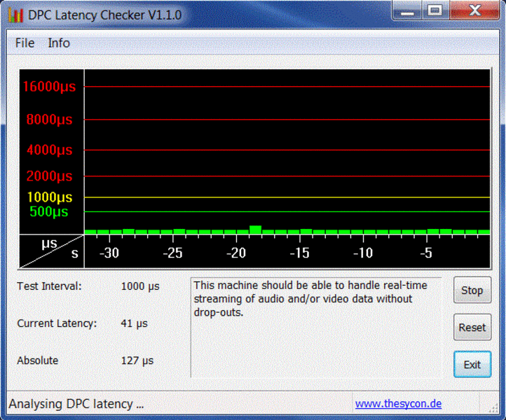Click the Test Interval label

(49, 286)
